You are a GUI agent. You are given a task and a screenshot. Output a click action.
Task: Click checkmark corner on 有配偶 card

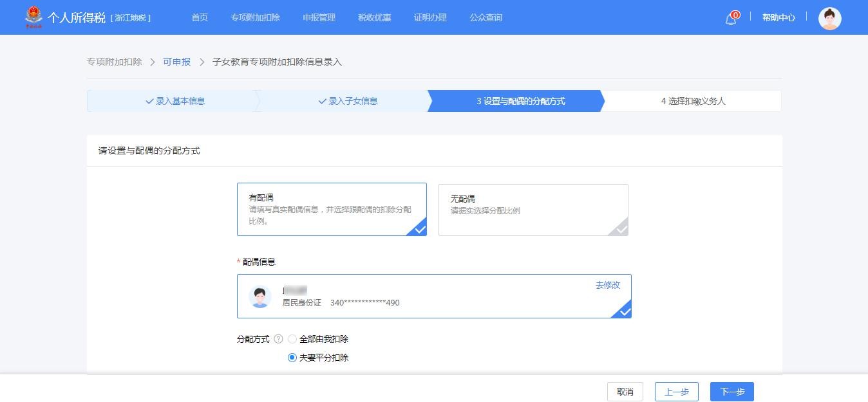[x=419, y=229]
